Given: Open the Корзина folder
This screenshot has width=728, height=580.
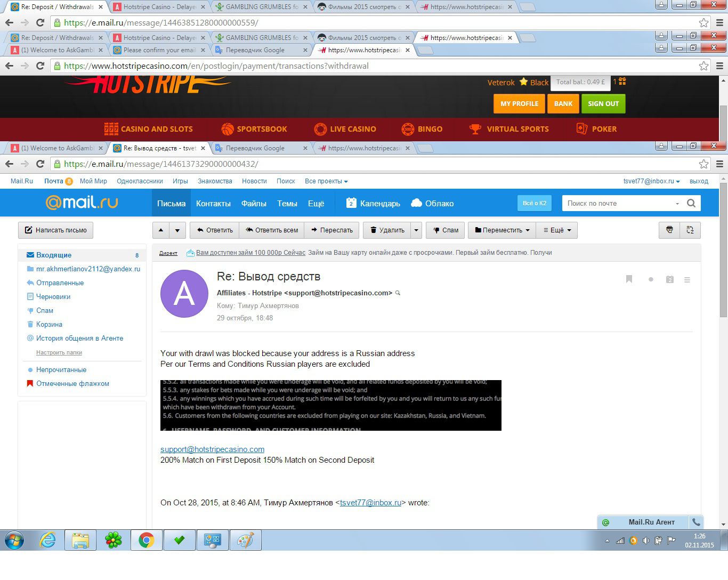Looking at the screenshot, I should point(49,324).
